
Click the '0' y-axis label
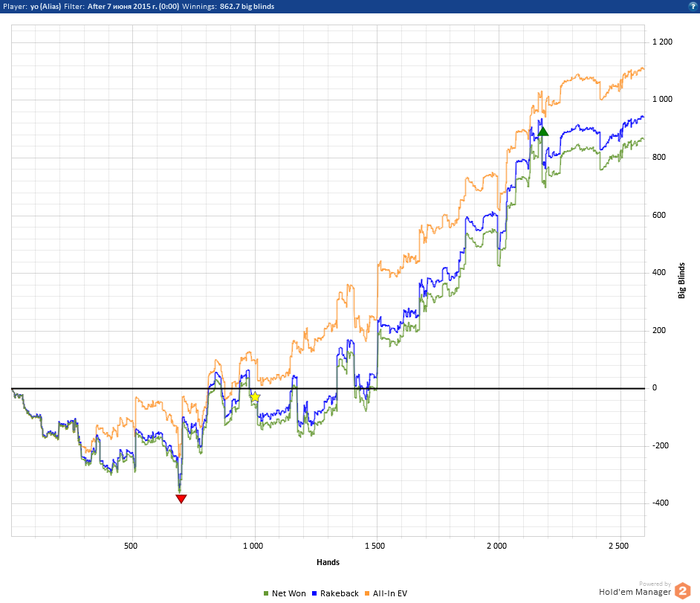[x=654, y=388]
